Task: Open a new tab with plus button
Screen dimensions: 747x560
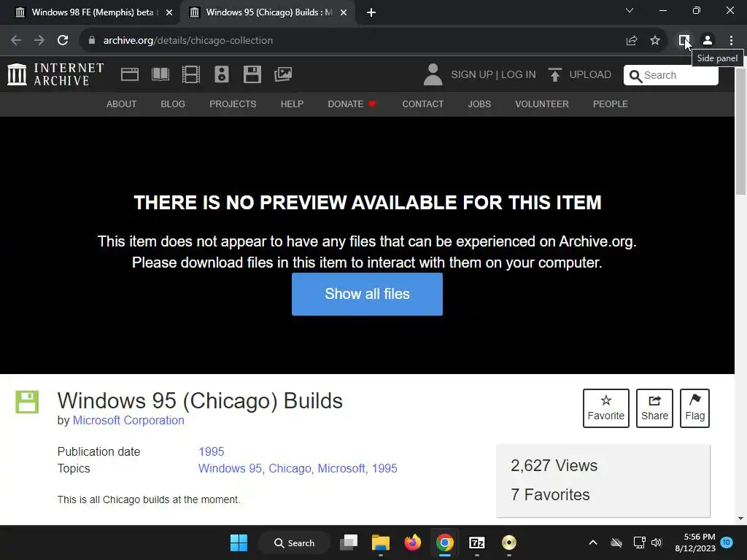Action: (371, 12)
